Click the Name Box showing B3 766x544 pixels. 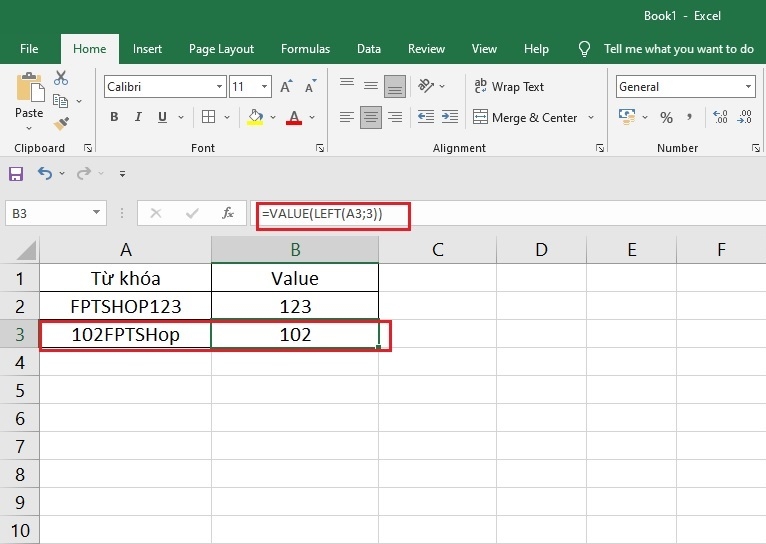(56, 213)
